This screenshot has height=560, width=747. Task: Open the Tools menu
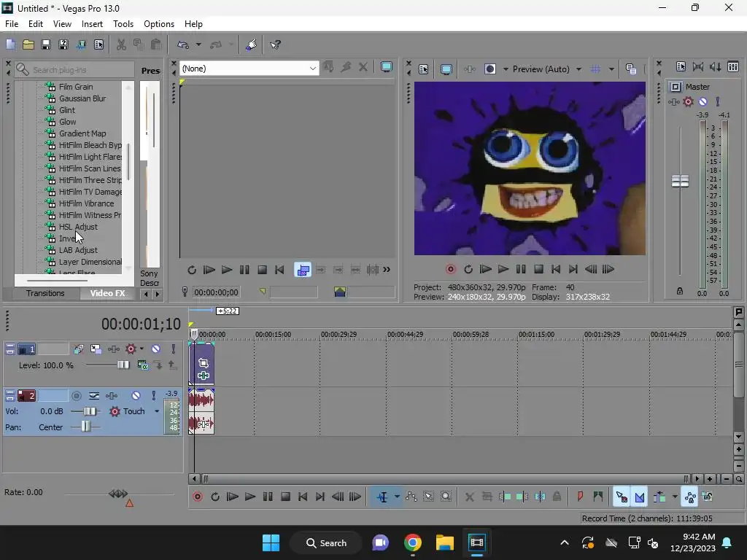tap(123, 24)
